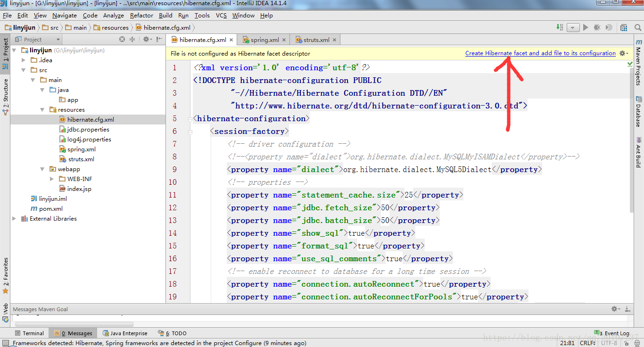The width and height of the screenshot is (644, 347).
Task: Select index.jsp in project tree
Action: [75, 189]
